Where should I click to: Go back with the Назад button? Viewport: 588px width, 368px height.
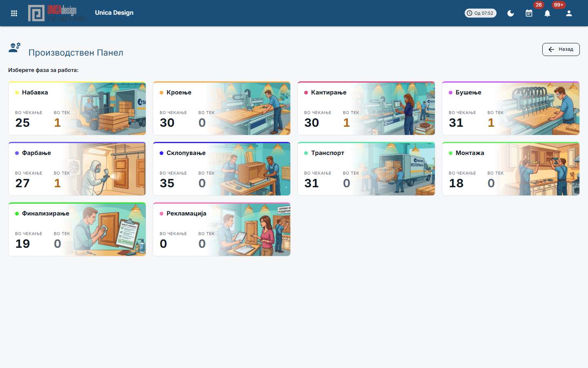[561, 49]
